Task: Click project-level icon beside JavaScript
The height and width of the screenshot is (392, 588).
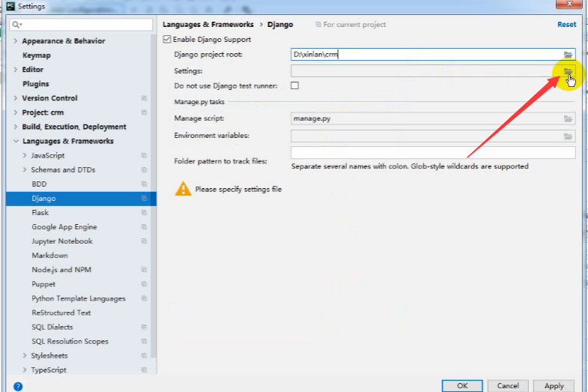Action: (x=144, y=155)
